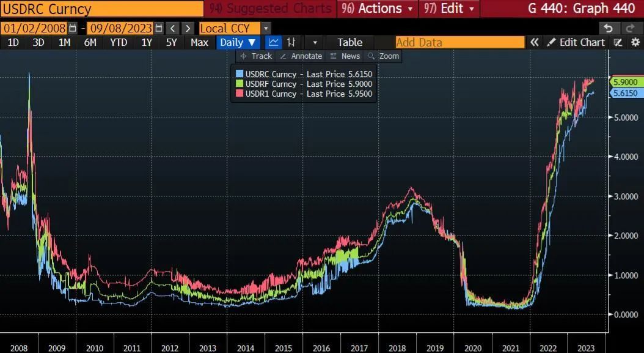This screenshot has width=644, height=353.
Task: Select the line chart type icon
Action: pos(274,42)
